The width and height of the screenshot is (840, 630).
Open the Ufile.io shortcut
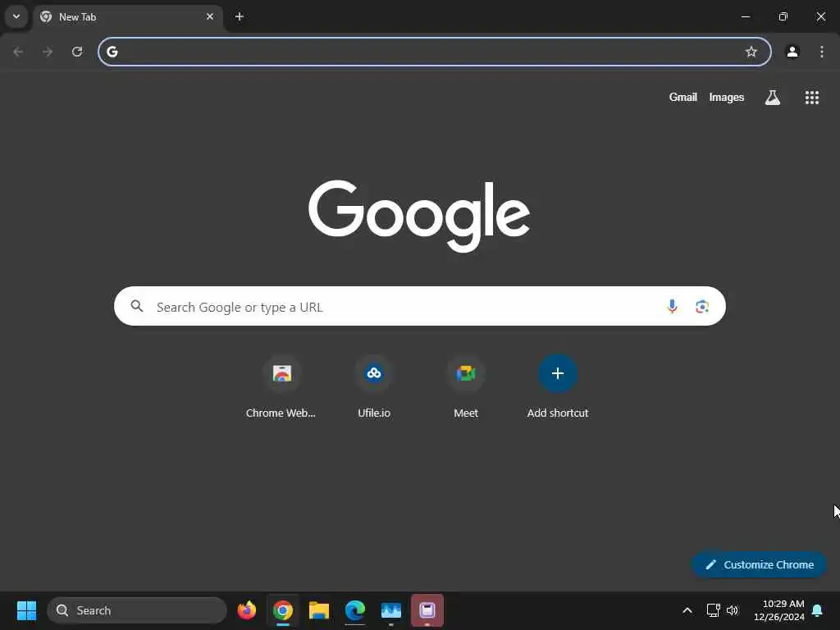coord(374,387)
